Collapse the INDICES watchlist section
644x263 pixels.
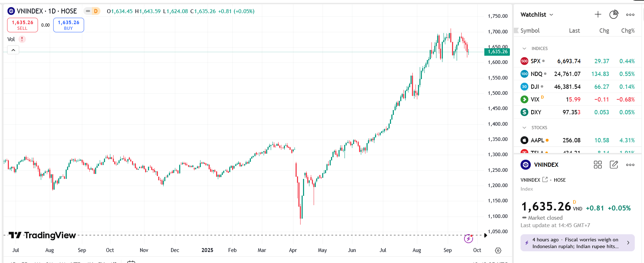pos(524,49)
